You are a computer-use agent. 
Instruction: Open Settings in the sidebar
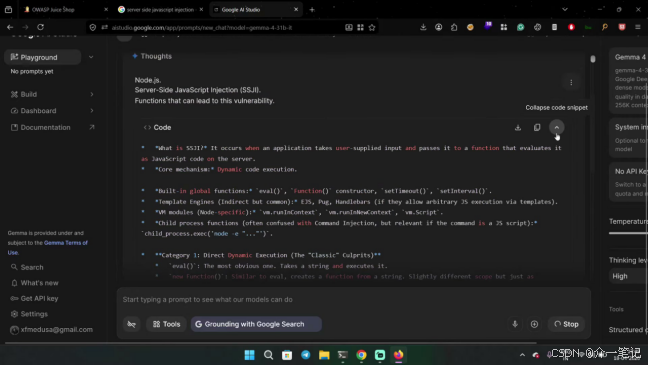tap(34, 314)
